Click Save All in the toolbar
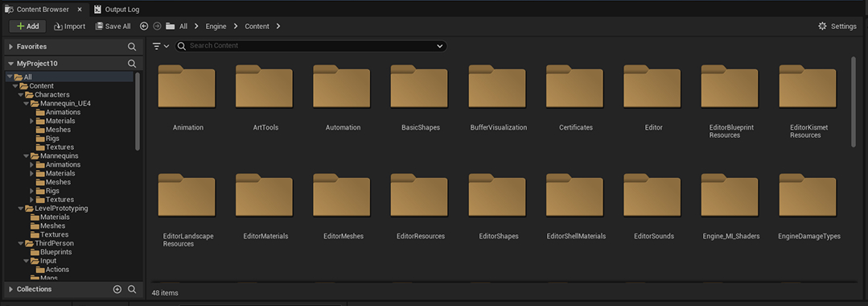The width and height of the screenshot is (868, 306). pos(113,26)
